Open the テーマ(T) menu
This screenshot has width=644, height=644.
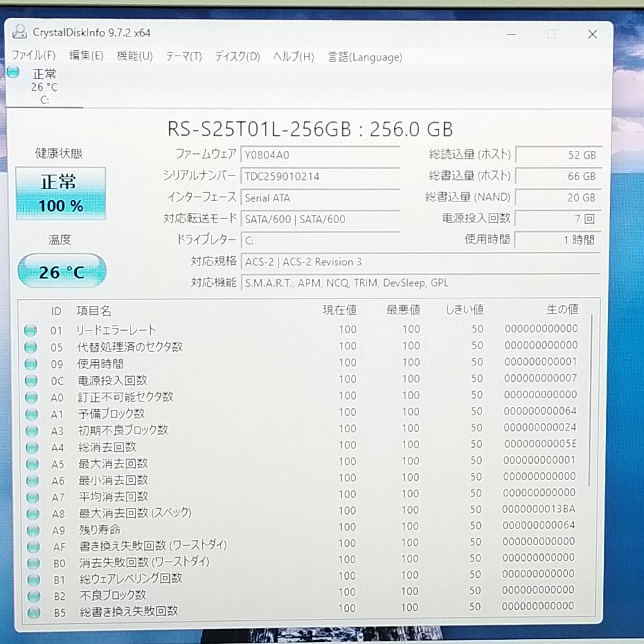tap(184, 56)
